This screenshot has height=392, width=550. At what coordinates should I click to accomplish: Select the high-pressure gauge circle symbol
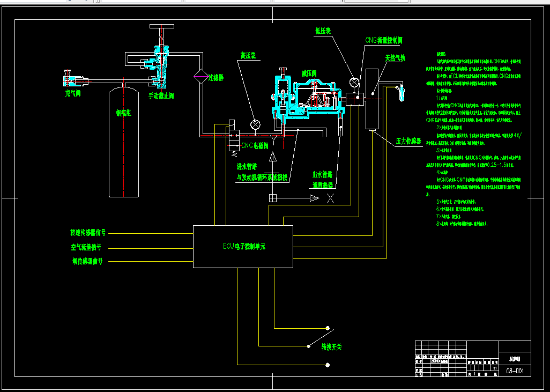[x=255, y=124]
